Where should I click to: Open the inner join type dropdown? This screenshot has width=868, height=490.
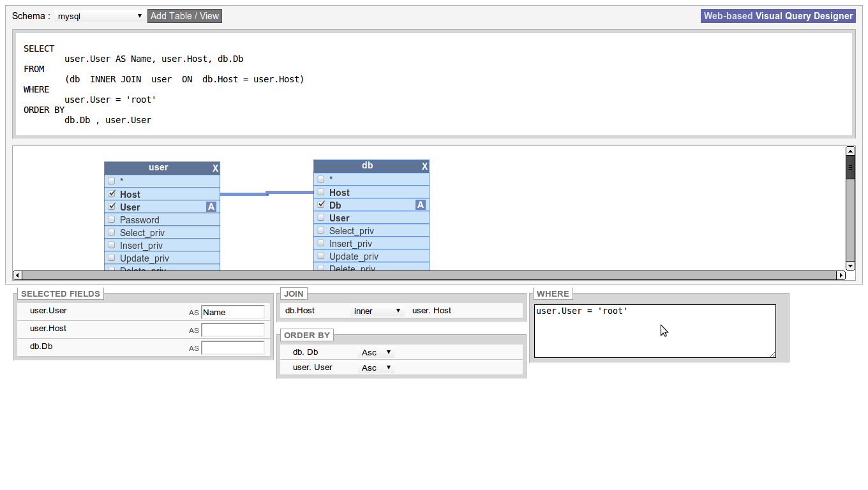[x=377, y=311]
